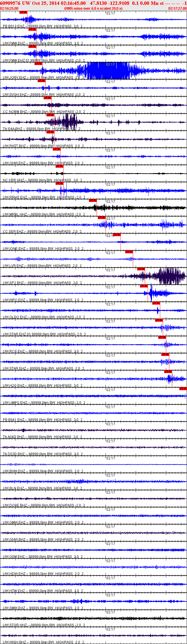Viewport: 187px width, 644px height.
Task: Click the end time '02:17:27.00' in the header
Action: (177, 9)
